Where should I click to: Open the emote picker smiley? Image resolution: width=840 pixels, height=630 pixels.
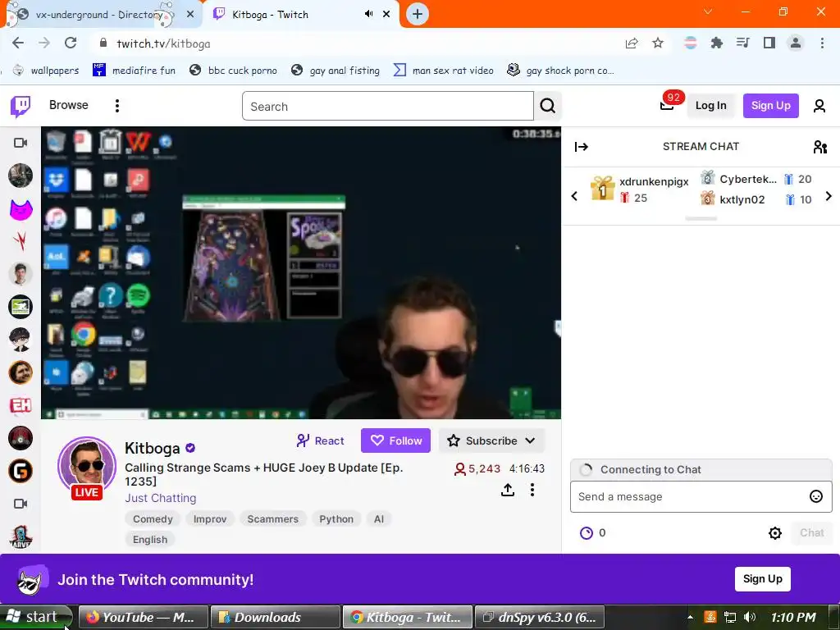coord(816,496)
